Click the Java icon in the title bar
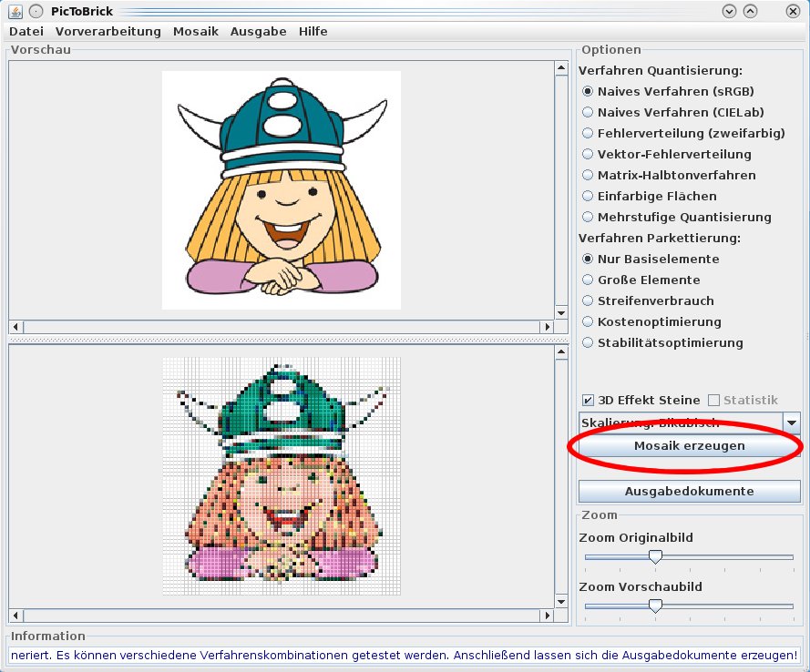Viewport: 810px width, 672px height. (15, 11)
